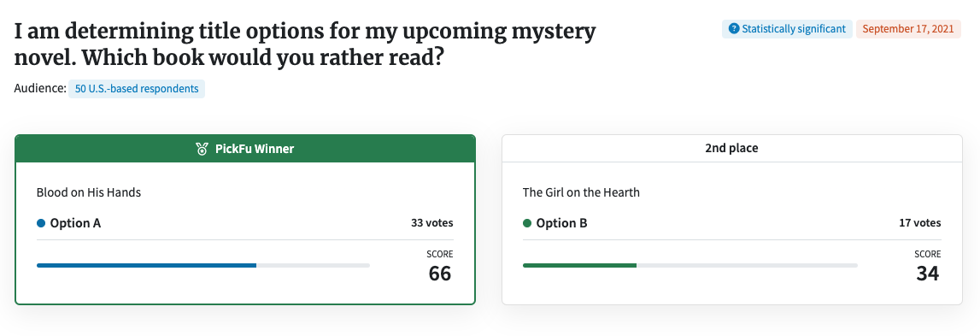This screenshot has height=336, width=980.
Task: Click the green dot beside Option B
Action: (x=527, y=223)
